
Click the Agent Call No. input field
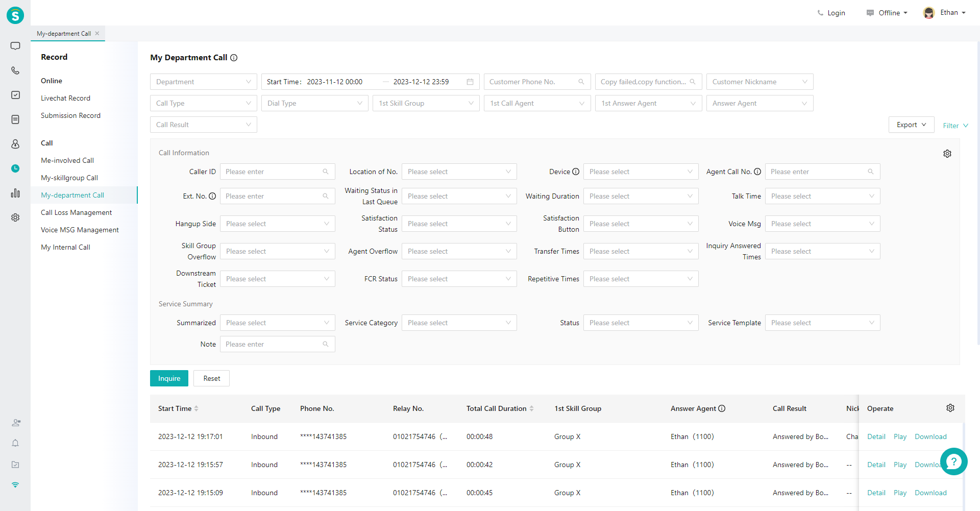coord(823,172)
